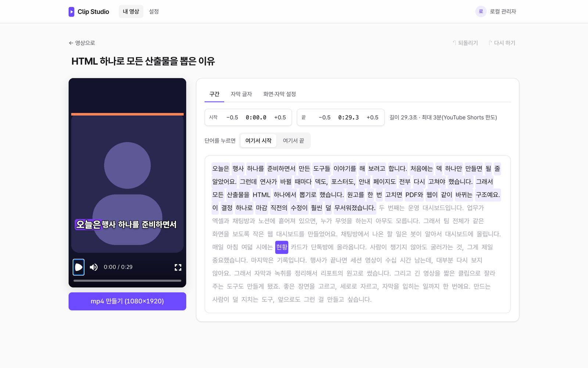Click the transcript word 무서워졌습니다.
Screen dimensions: 588x368
(x=355, y=208)
